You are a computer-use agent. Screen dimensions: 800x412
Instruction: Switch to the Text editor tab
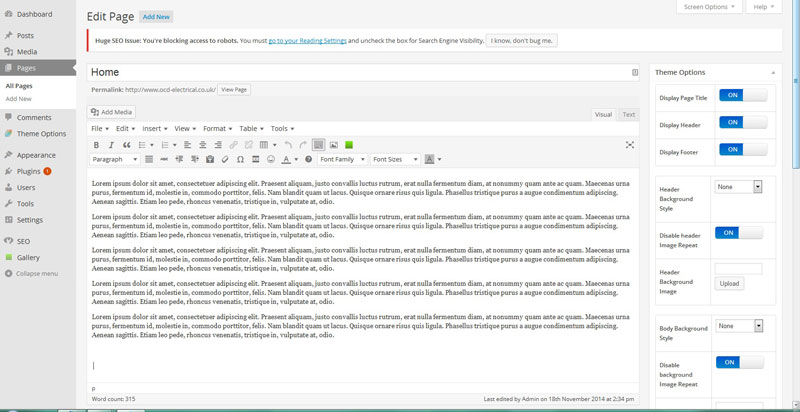pos(629,115)
